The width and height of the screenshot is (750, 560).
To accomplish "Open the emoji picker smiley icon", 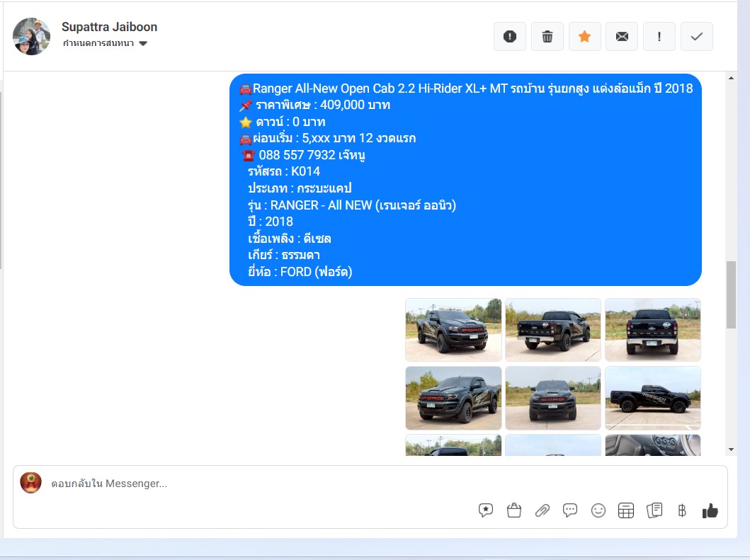I will coord(598,510).
